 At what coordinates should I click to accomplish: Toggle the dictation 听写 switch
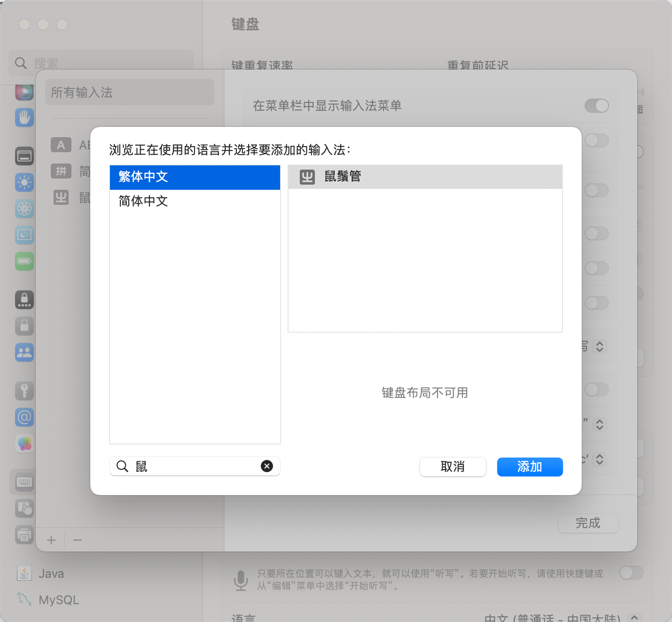(x=632, y=573)
